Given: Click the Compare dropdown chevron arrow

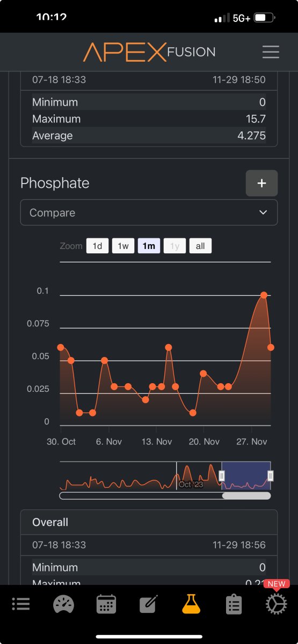Looking at the screenshot, I should (263, 213).
